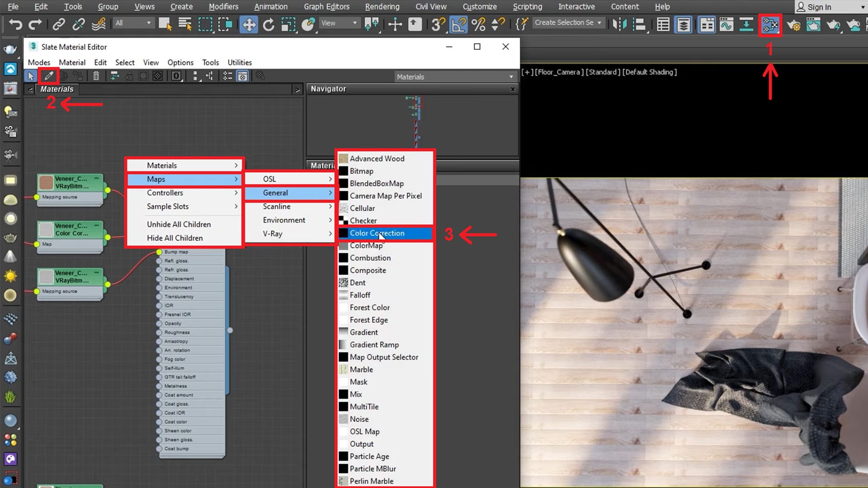Click the Mirror tool icon
The width and height of the screenshot is (868, 488).
619,24
